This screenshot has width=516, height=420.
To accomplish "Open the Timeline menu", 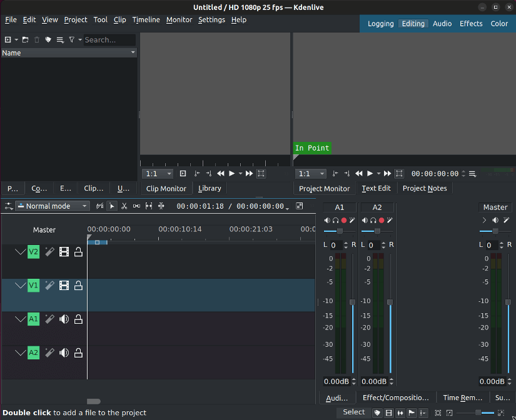I will (x=146, y=20).
